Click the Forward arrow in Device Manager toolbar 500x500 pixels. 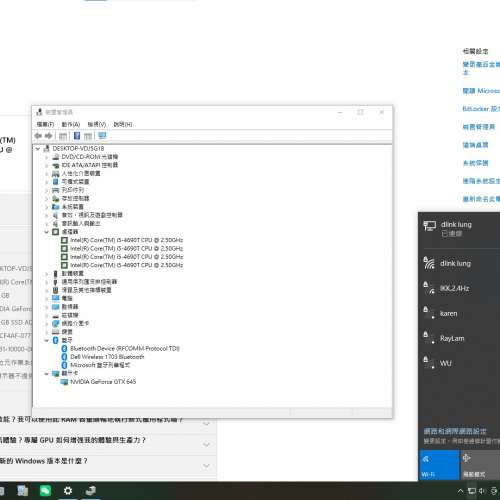pyautogui.click(x=49, y=136)
